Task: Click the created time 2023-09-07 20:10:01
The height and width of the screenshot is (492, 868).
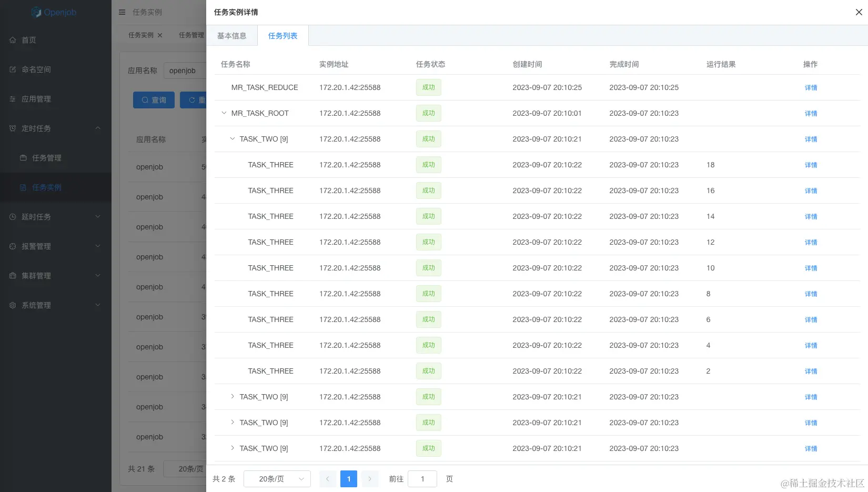Action: [x=547, y=113]
